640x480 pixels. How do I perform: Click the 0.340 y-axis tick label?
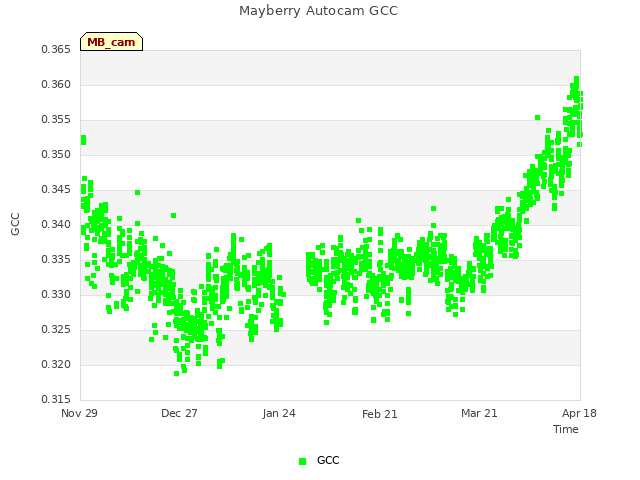pos(56,224)
